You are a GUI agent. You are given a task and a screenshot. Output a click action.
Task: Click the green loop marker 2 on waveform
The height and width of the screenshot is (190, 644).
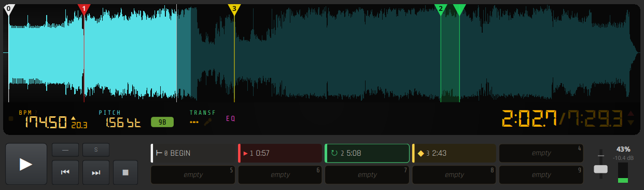coord(441,9)
